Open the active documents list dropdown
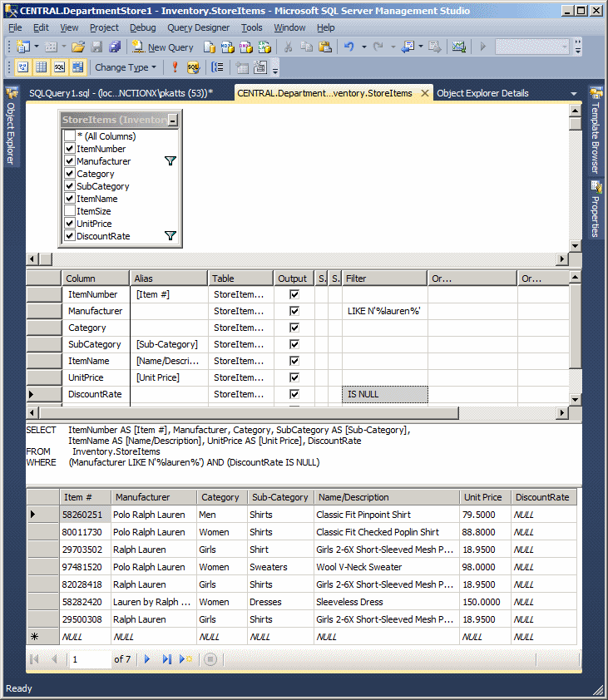Viewport: 608px width, 700px height. (x=574, y=94)
